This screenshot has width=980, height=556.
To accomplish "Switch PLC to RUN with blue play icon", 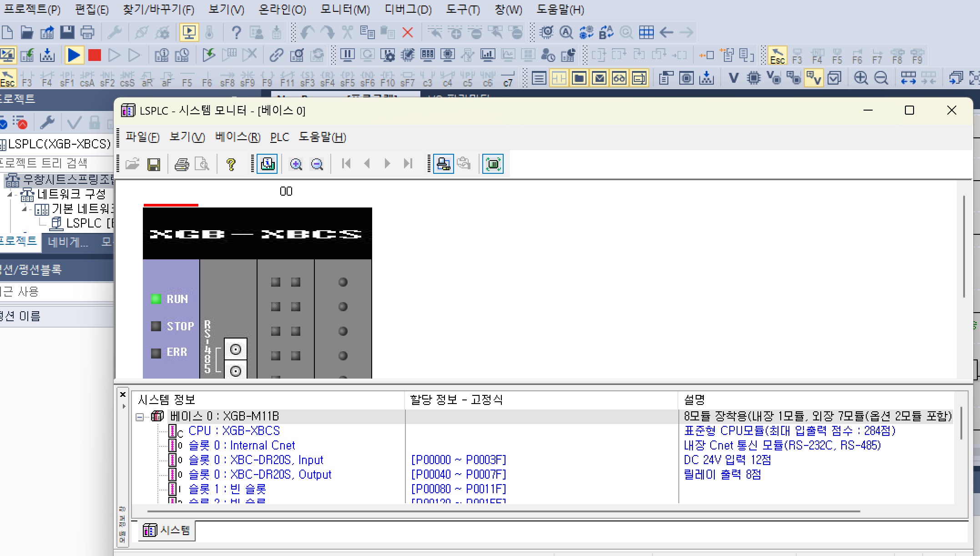I will [x=74, y=56].
